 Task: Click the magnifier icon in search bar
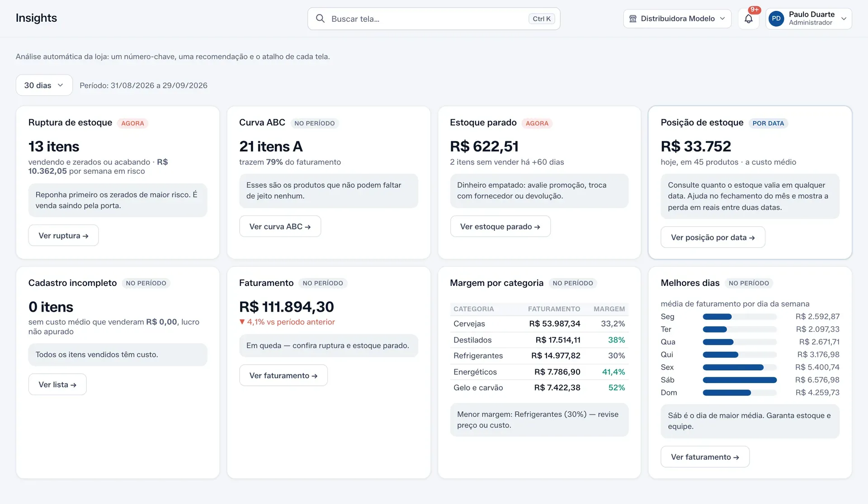click(x=320, y=19)
